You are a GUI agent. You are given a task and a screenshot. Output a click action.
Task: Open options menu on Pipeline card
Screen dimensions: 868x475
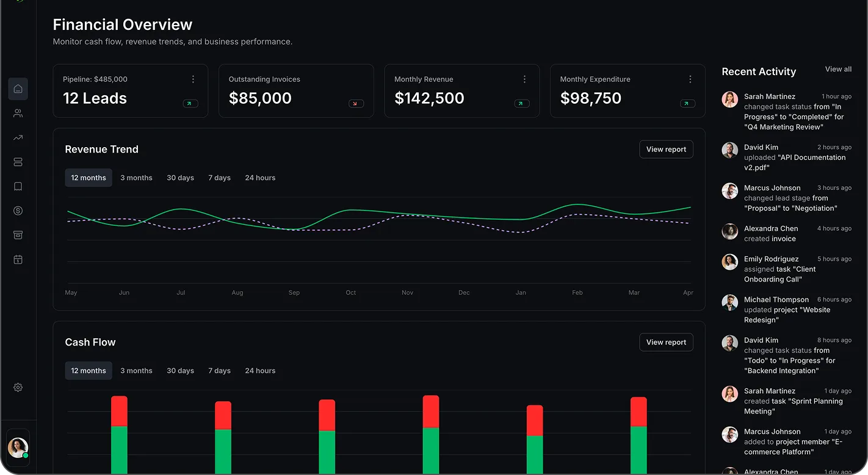click(x=193, y=79)
